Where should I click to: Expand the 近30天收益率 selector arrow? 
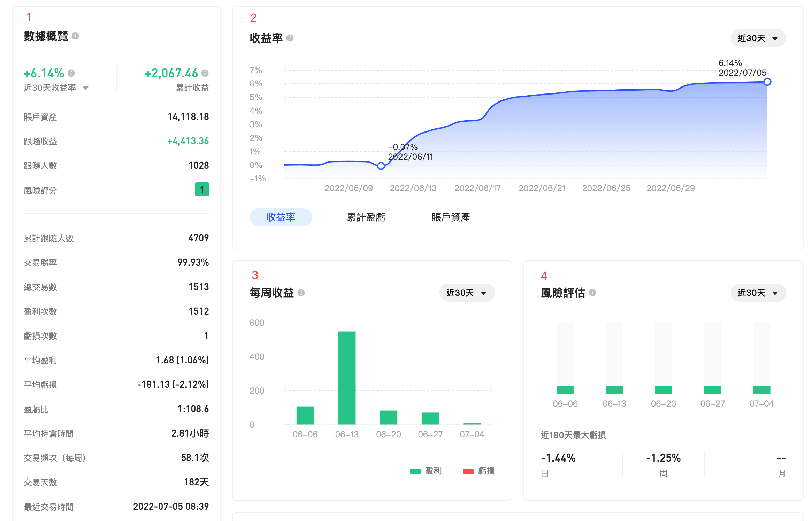pyautogui.click(x=86, y=88)
